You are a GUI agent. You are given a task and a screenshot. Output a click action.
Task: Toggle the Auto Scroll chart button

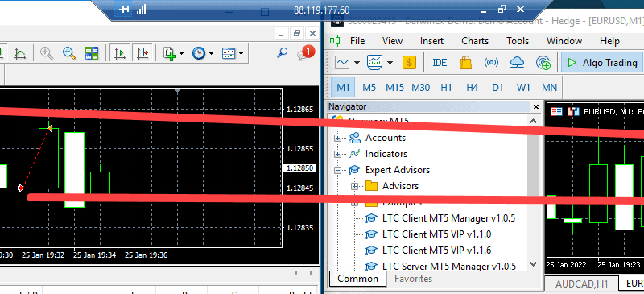tap(120, 53)
